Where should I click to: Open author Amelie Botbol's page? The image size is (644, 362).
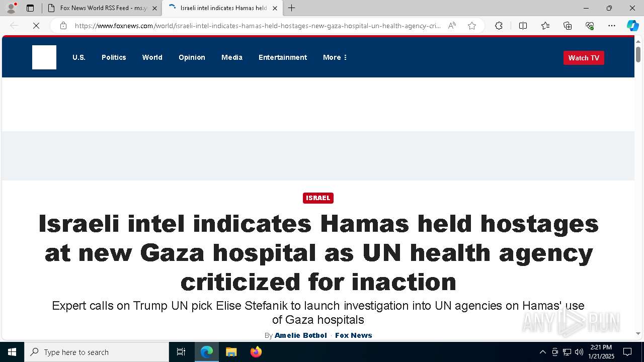tap(301, 335)
